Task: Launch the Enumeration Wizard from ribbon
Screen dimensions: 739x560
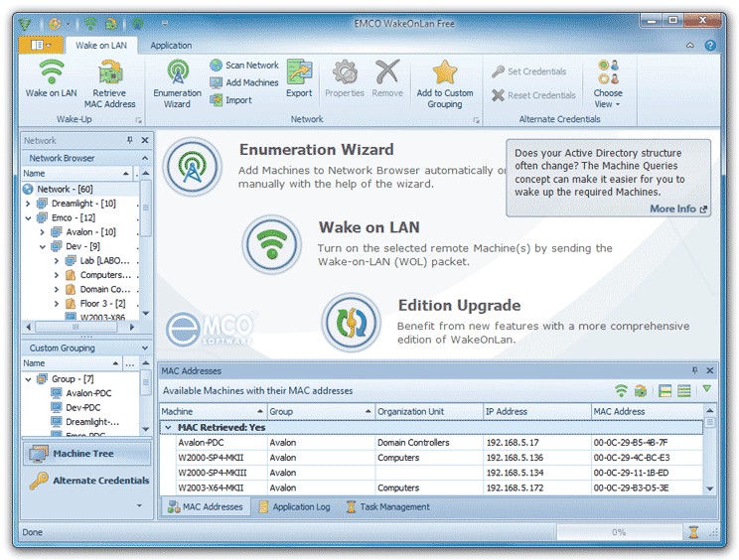Action: tap(177, 83)
